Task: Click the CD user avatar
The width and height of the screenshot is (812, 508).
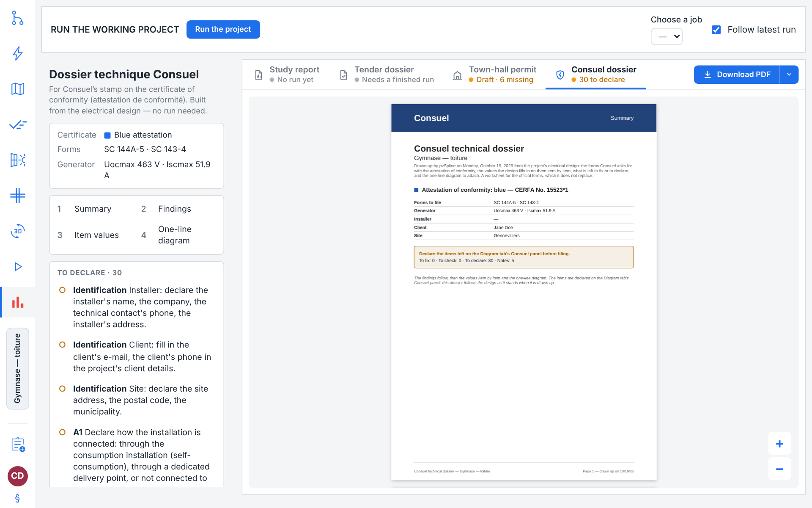Action: coord(18,476)
